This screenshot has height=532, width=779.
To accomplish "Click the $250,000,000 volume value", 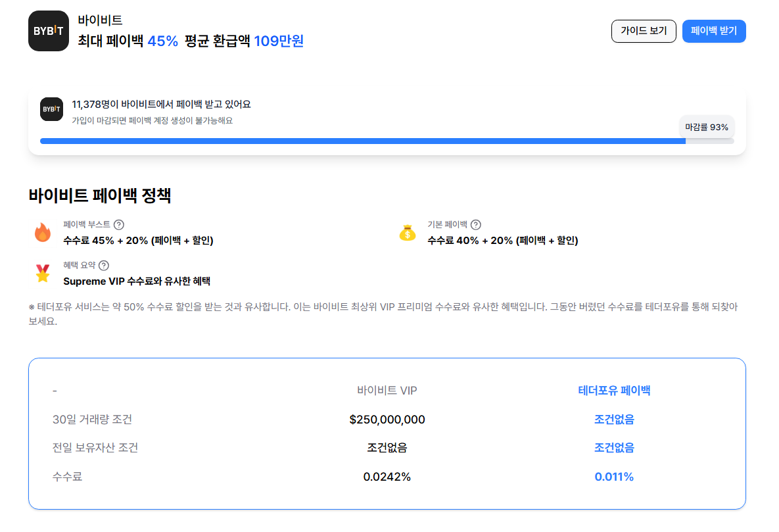I will (387, 419).
